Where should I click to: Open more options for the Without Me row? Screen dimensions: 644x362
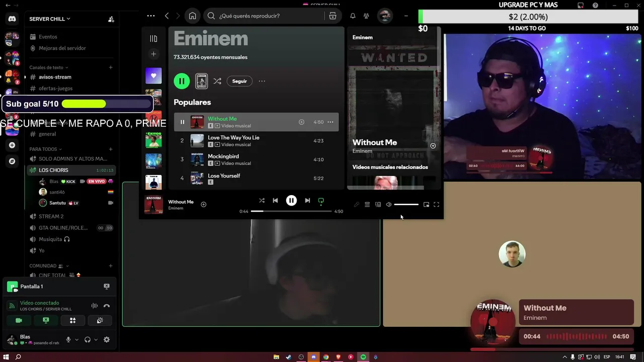(x=331, y=122)
